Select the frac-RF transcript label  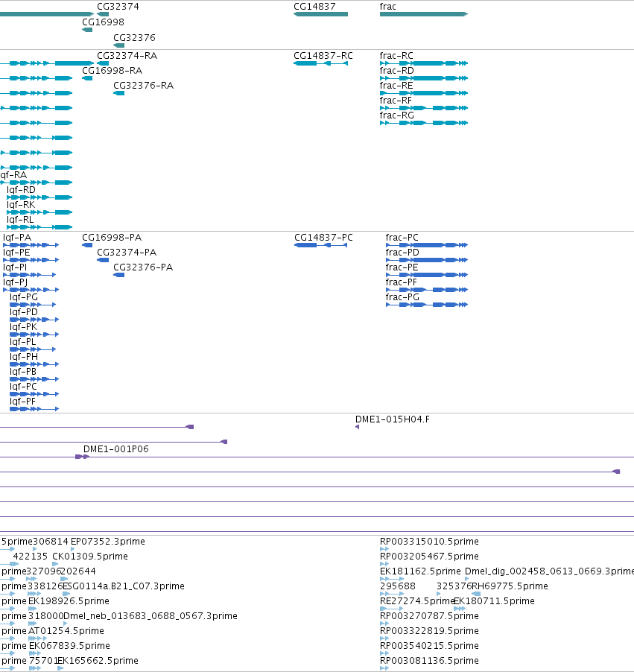coord(396,101)
